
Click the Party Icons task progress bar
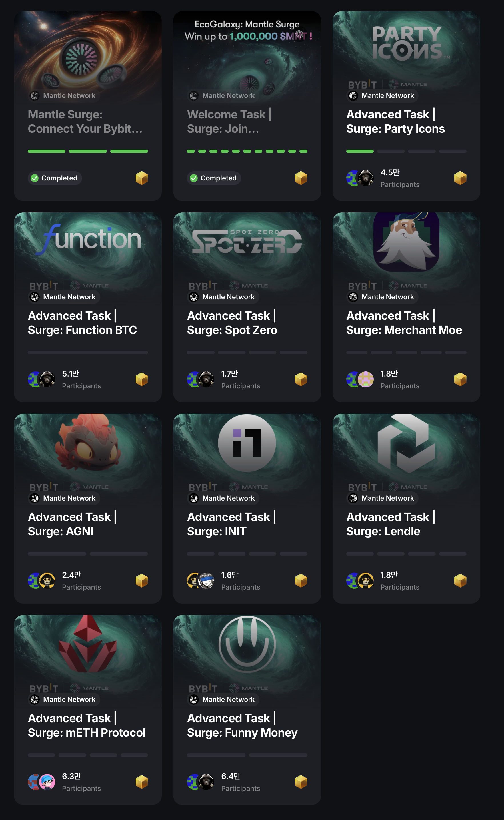tap(406, 152)
